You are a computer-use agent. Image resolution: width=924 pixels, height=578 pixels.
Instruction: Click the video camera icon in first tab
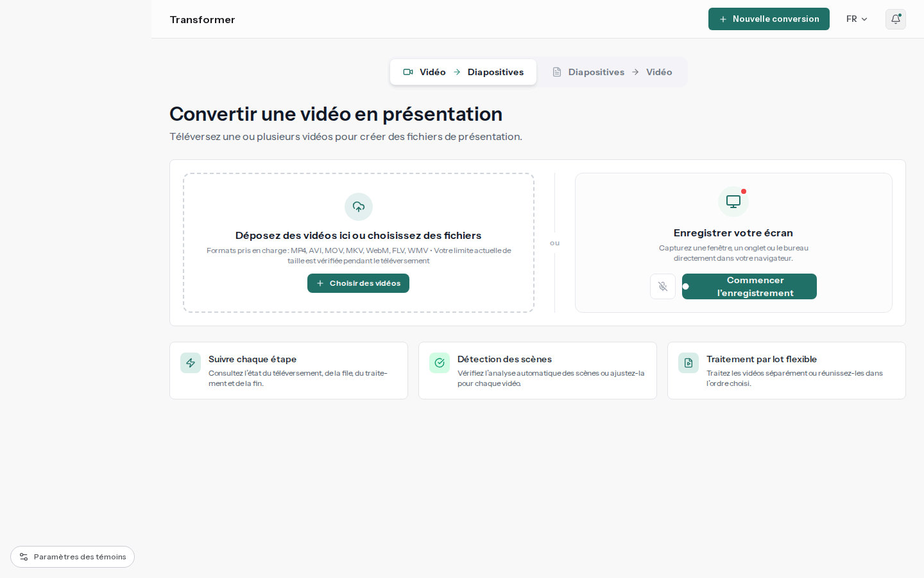408,72
